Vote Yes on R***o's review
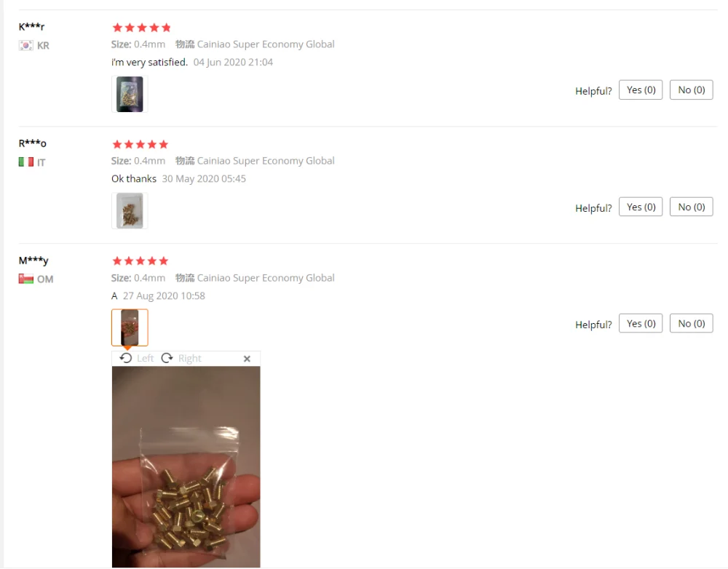Viewport: 728px width, 569px height. point(641,207)
